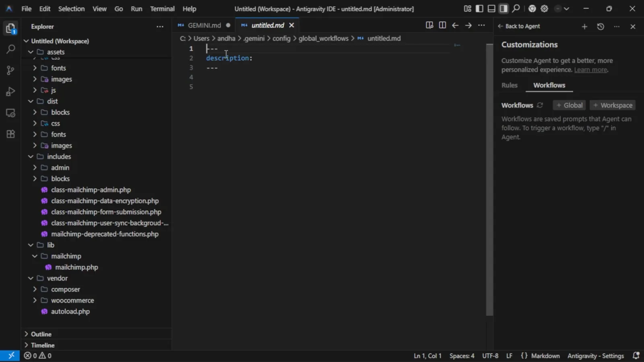Screen dimensions: 644x362
Task: Change language mode from Markdown
Action: click(545, 356)
